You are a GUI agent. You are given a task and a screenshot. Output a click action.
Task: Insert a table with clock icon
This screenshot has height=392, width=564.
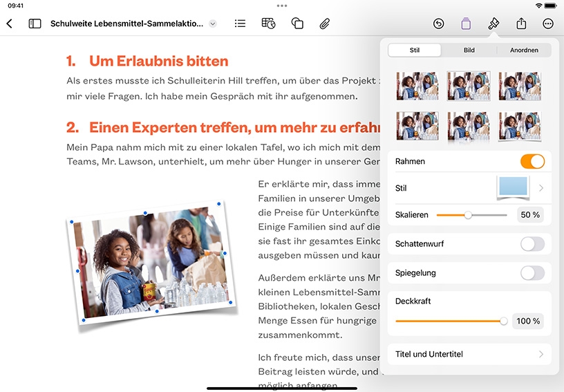click(x=268, y=24)
